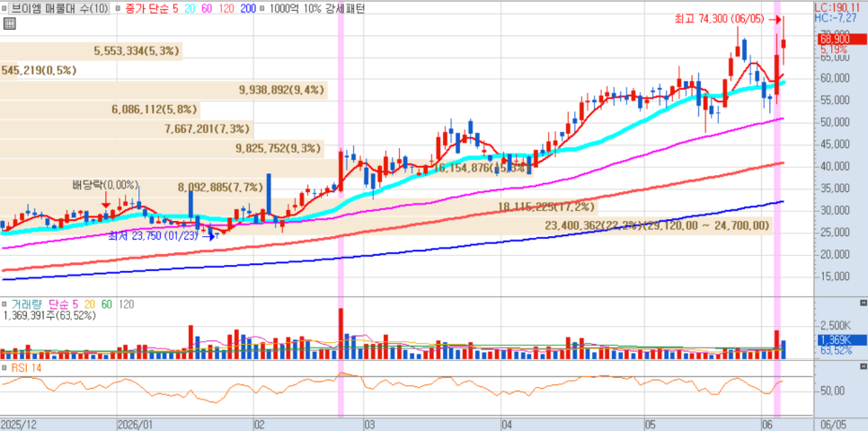Click volume profile bar 5,553,334(5.3%)
This screenshot has height=431, width=868.
point(92,51)
